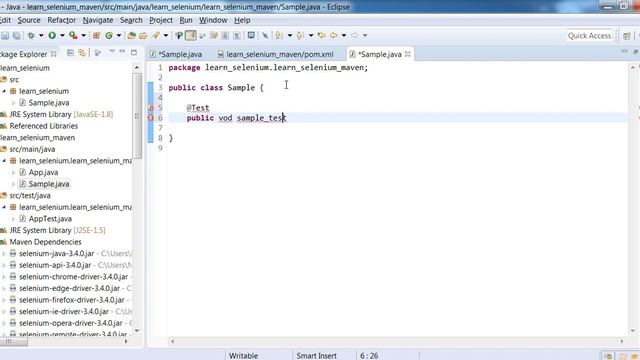Click Smart Insert in status bar
Image resolution: width=640 pixels, height=360 pixels.
click(x=316, y=356)
